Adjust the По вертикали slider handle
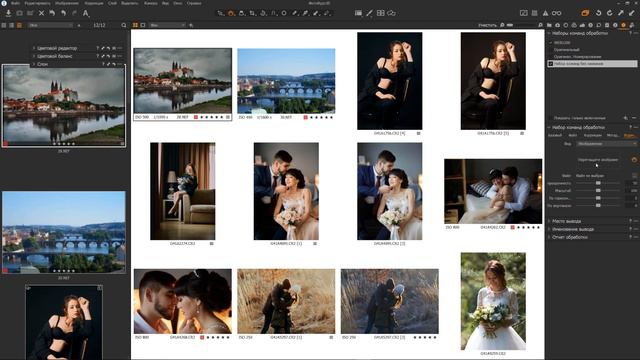The height and width of the screenshot is (360, 640). point(598,206)
